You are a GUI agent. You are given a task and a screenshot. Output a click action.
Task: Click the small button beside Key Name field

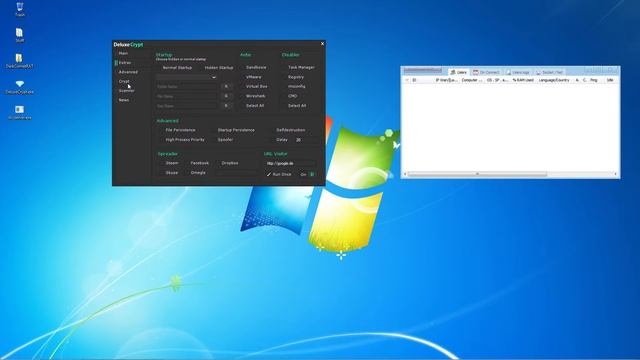click(227, 106)
